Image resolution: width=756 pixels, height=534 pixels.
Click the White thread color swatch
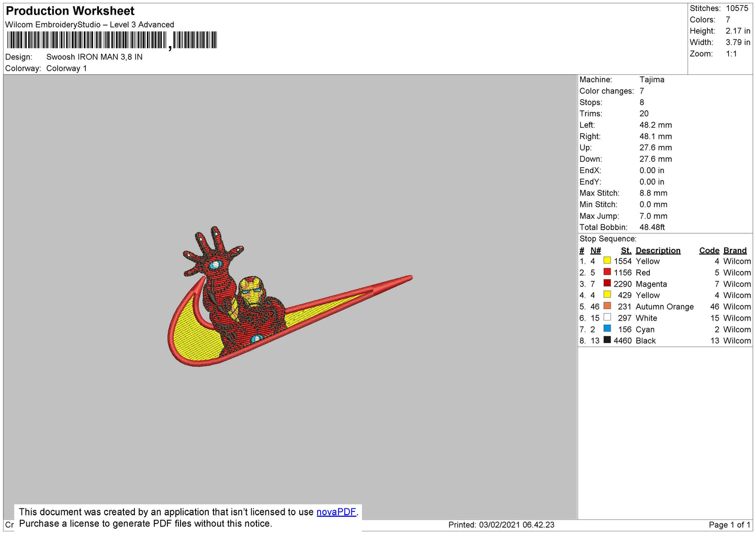pyautogui.click(x=607, y=317)
